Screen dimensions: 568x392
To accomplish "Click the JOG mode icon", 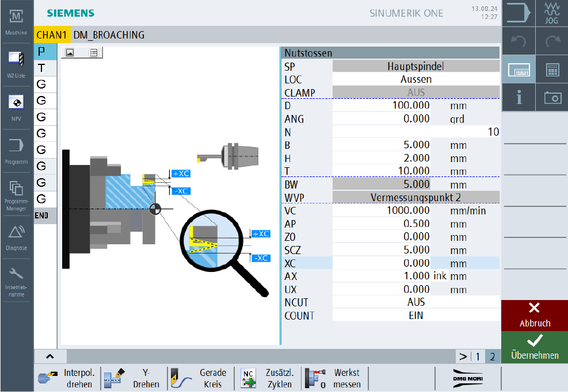I will click(x=551, y=13).
